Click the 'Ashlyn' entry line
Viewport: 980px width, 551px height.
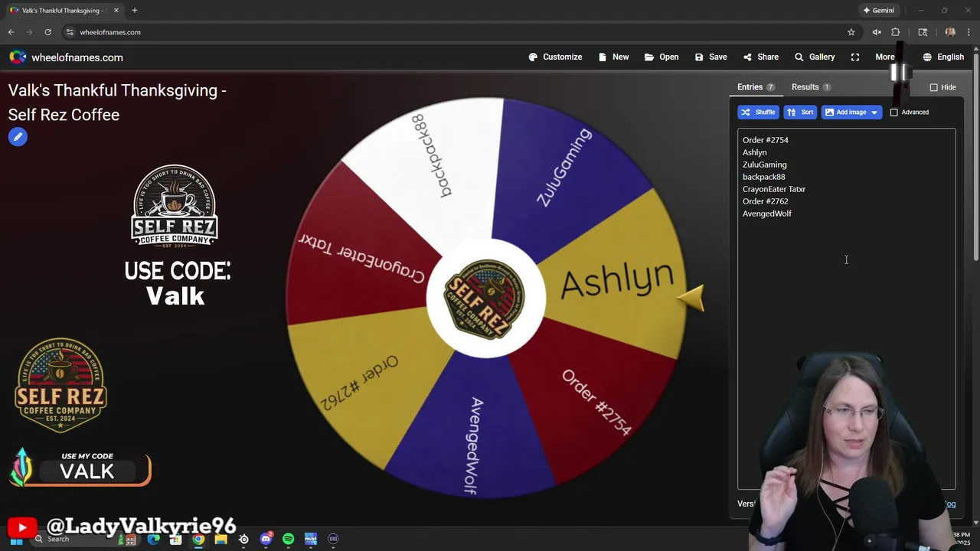(754, 152)
